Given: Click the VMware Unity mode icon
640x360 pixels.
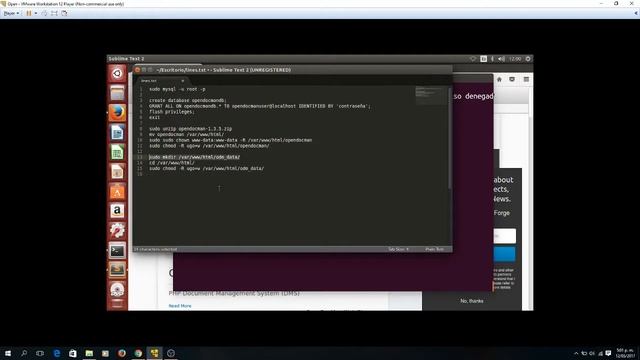Looking at the screenshot, I should [64, 13].
